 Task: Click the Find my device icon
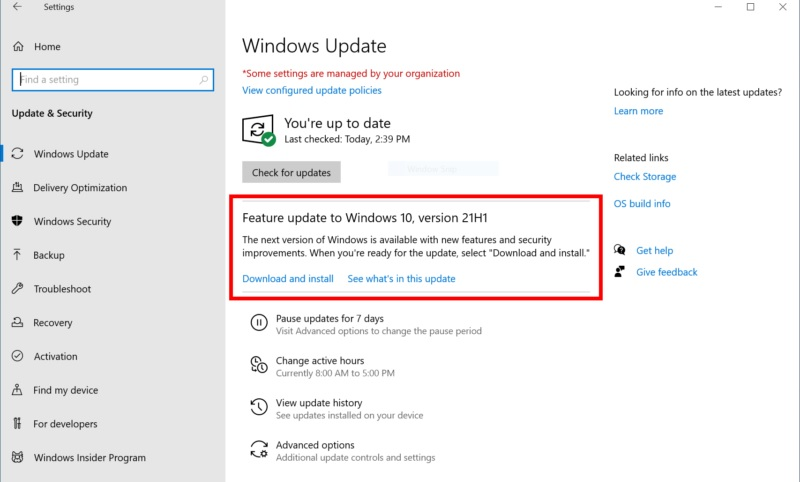coord(17,390)
